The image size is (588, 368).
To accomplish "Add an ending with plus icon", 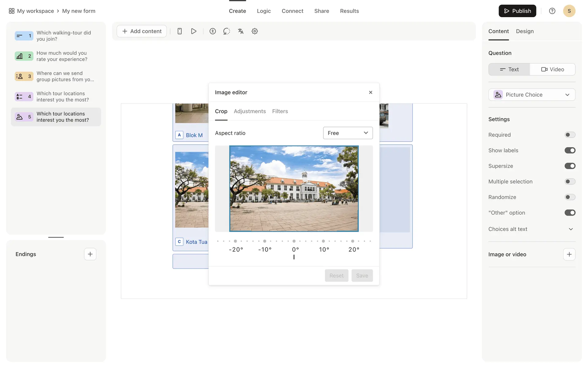I will (90, 254).
